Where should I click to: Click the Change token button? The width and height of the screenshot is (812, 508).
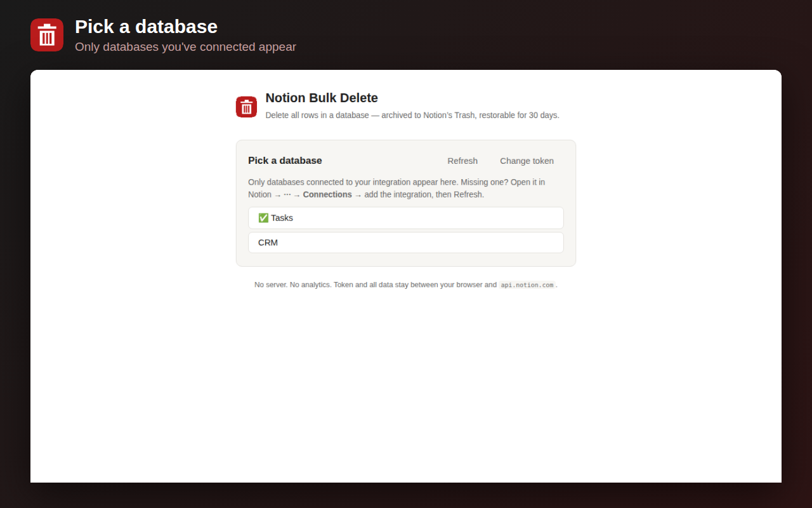(x=527, y=161)
